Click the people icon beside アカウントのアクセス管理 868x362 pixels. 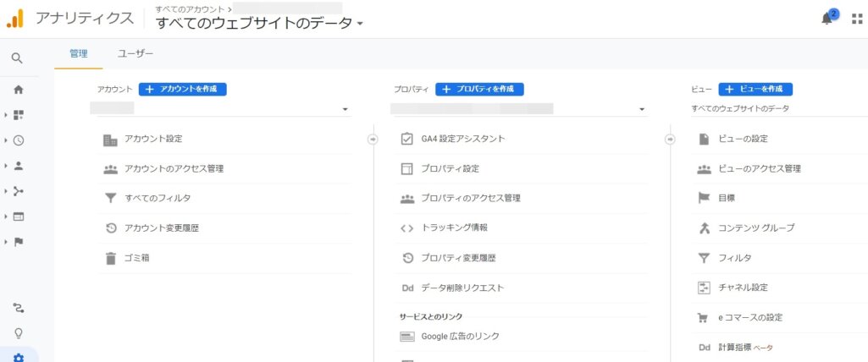pos(111,169)
